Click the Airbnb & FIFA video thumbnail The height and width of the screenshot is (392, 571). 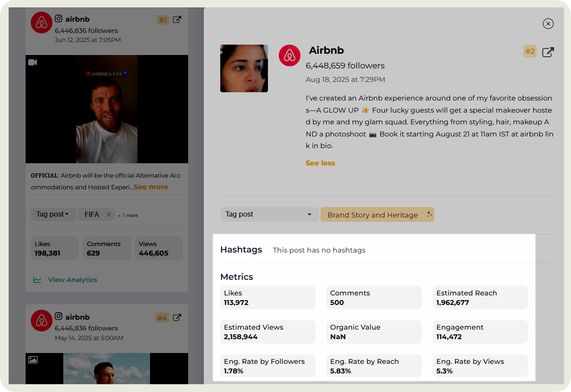pos(107,109)
